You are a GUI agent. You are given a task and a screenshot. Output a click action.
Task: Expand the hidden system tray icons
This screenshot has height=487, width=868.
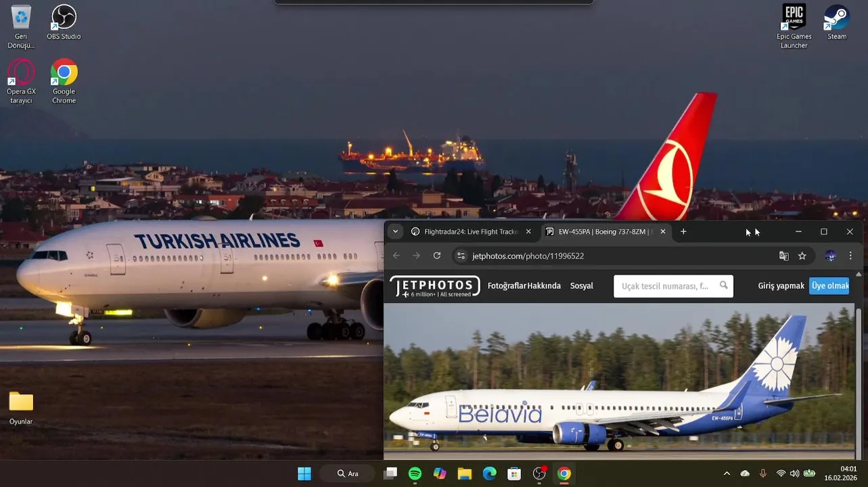(x=727, y=473)
